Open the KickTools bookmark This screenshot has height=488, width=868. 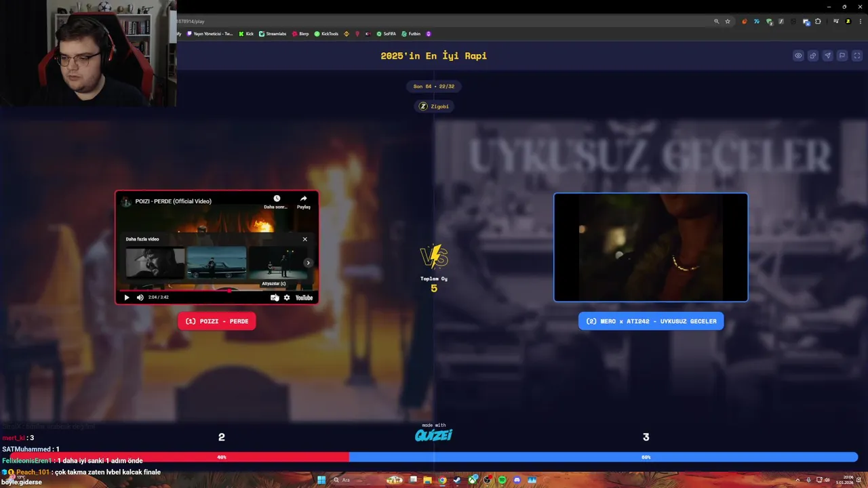click(326, 34)
